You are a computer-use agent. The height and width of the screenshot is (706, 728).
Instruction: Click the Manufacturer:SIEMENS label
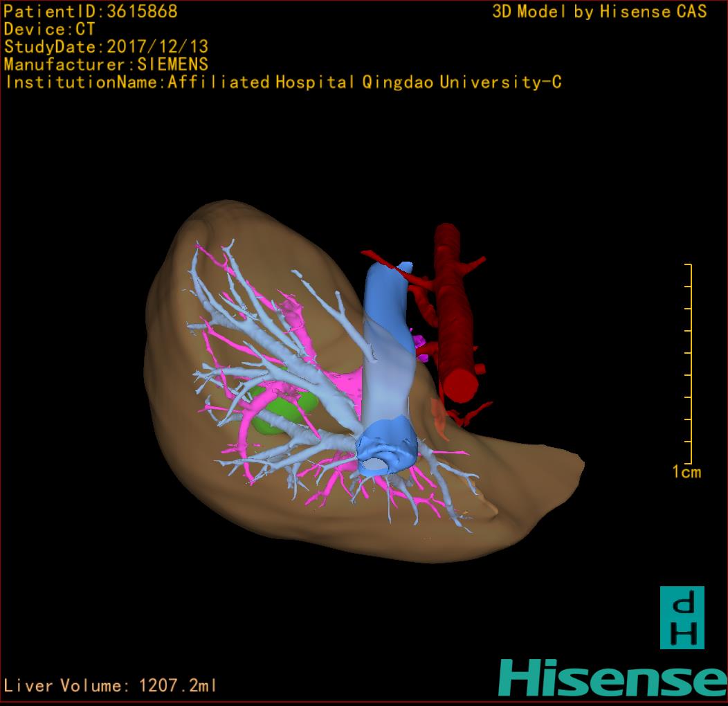(106, 64)
